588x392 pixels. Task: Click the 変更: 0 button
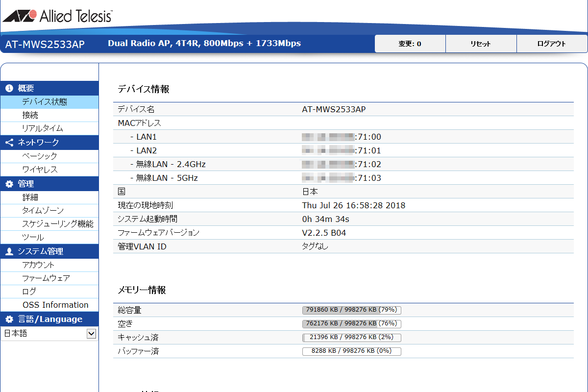point(410,44)
